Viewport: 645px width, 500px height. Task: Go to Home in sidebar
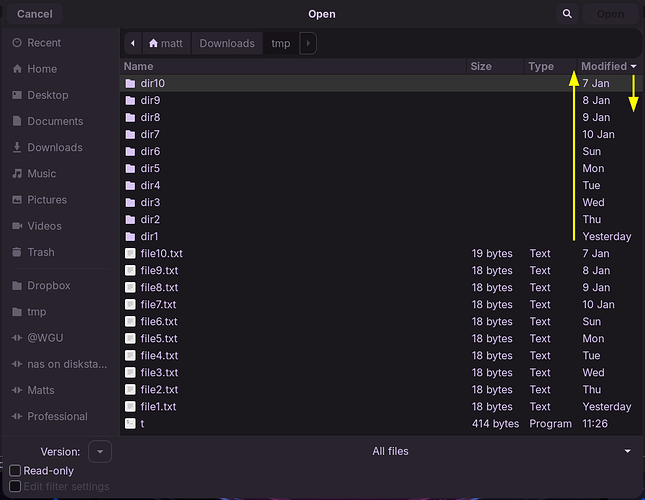coord(42,69)
